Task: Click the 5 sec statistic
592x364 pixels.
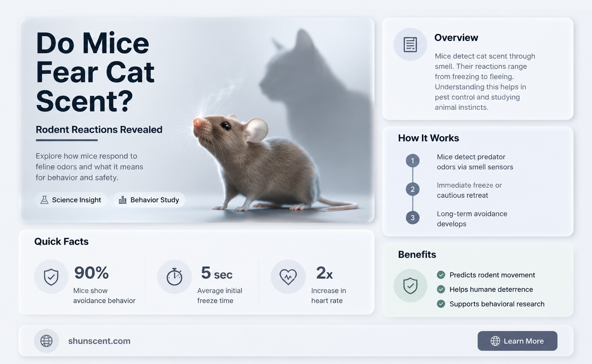Action: pos(217,273)
